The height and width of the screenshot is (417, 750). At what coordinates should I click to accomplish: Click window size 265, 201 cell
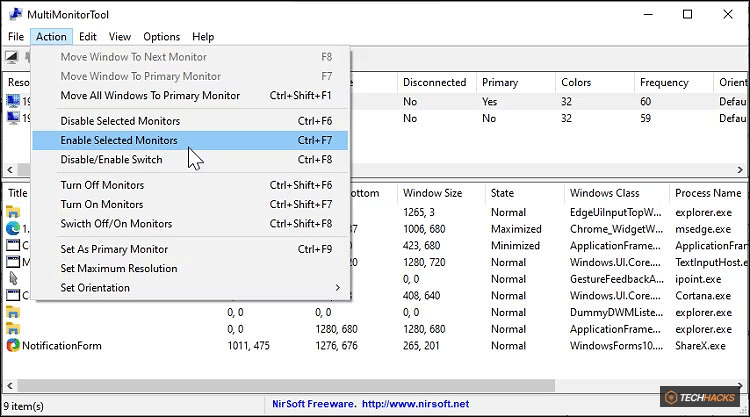(421, 346)
